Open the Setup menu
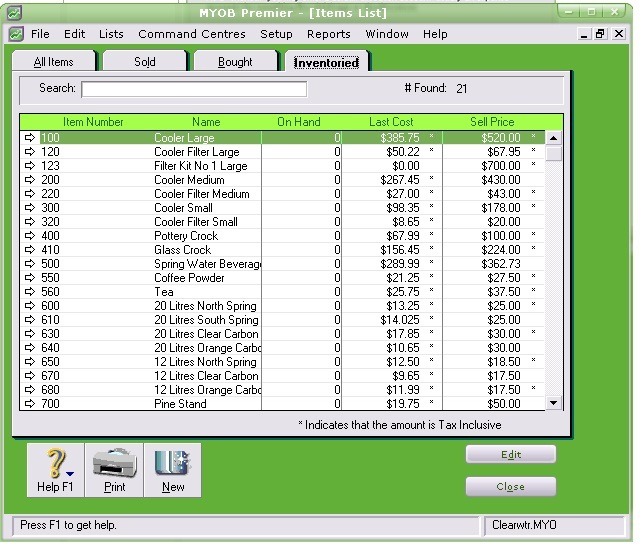Image resolution: width=642 pixels, height=550 pixels. point(276,34)
